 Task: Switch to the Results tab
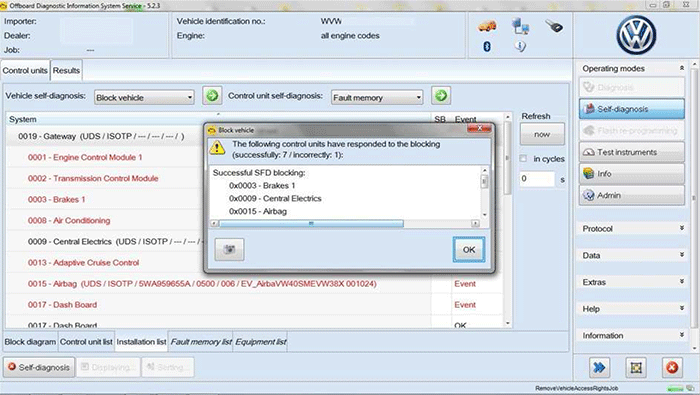tap(66, 71)
